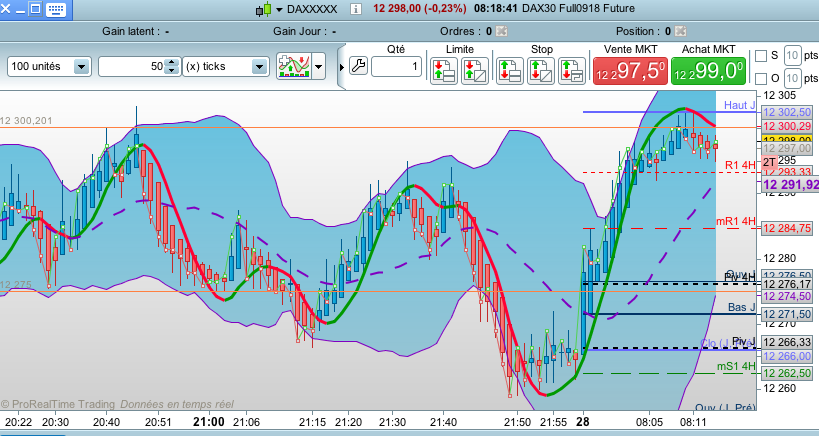Screen dimensions: 819x436
Task: Click the chart indicators icon
Action: 294,67
